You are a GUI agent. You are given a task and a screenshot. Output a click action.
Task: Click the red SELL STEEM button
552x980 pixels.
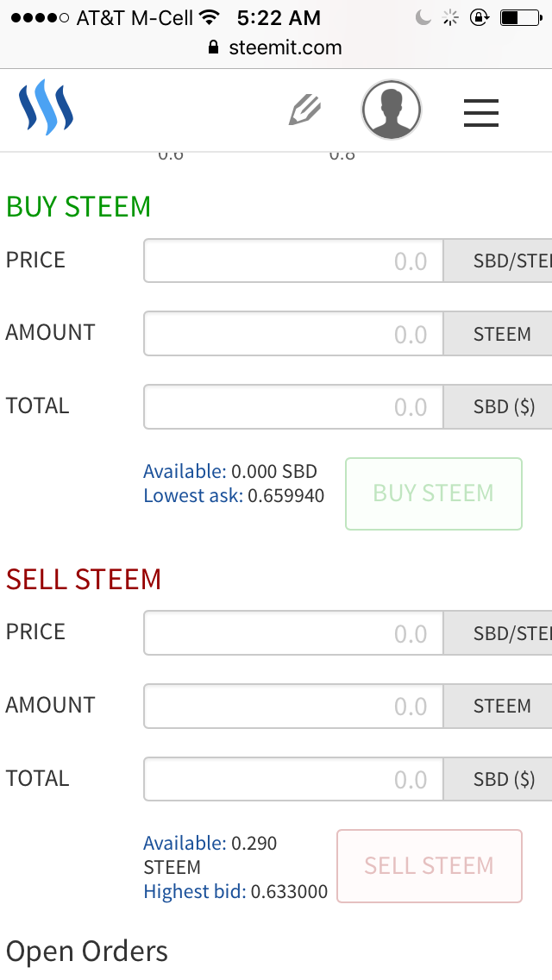coord(430,866)
